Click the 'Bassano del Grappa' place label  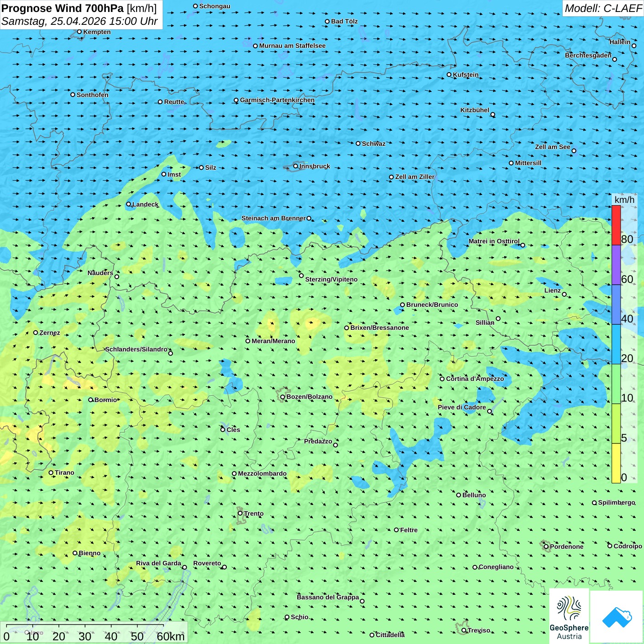click(328, 597)
